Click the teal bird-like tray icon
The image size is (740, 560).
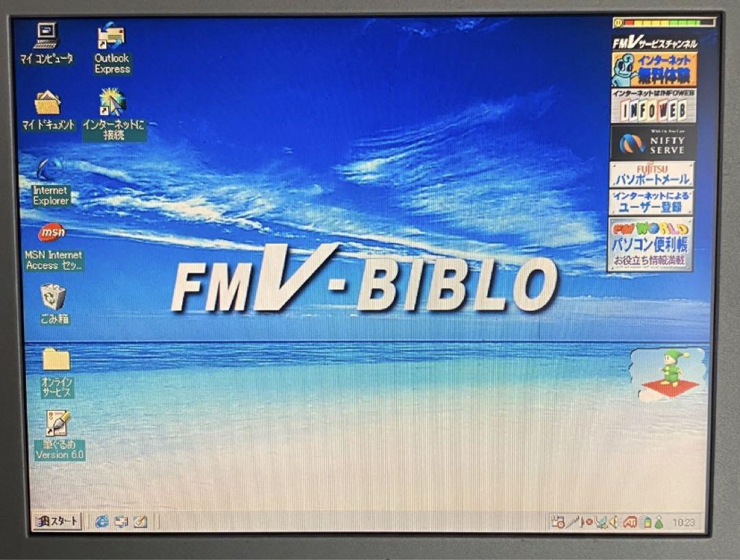tap(601, 522)
